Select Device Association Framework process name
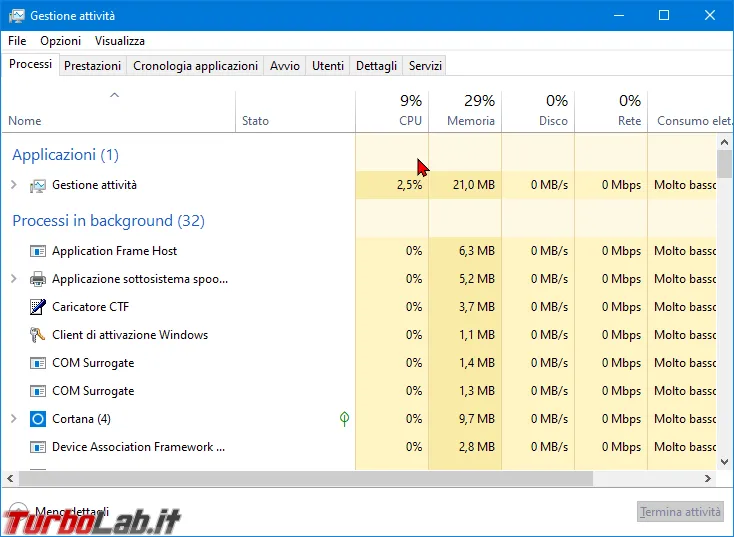Viewport: 734px width, 537px height. point(139,447)
